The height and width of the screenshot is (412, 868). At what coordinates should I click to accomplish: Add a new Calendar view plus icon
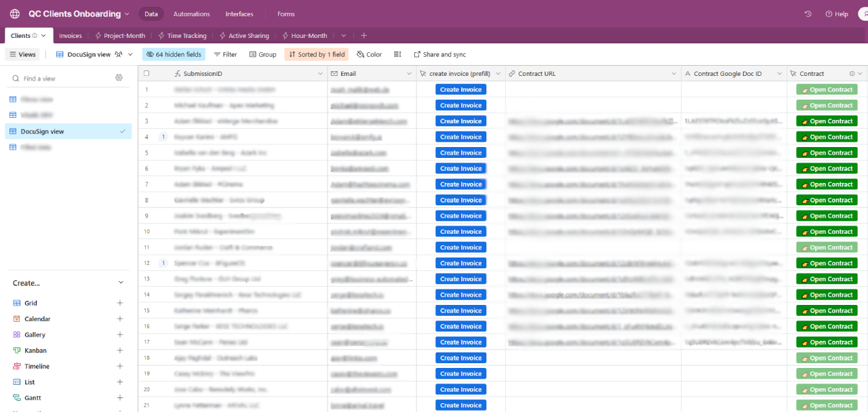click(120, 318)
